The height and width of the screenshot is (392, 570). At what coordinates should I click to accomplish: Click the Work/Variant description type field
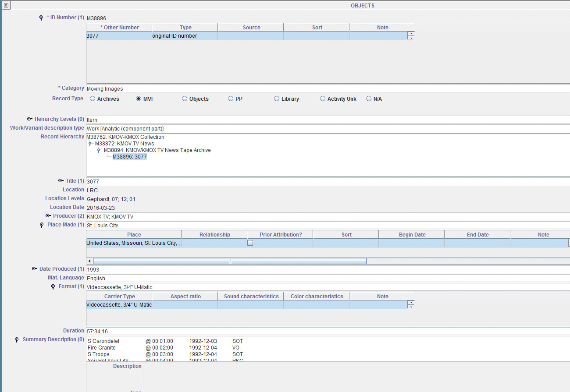(x=328, y=128)
